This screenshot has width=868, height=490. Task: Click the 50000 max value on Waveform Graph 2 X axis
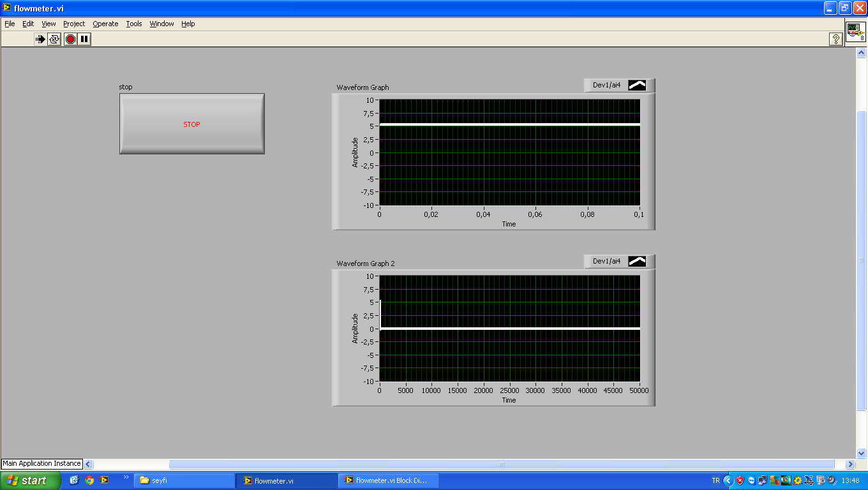(x=639, y=390)
